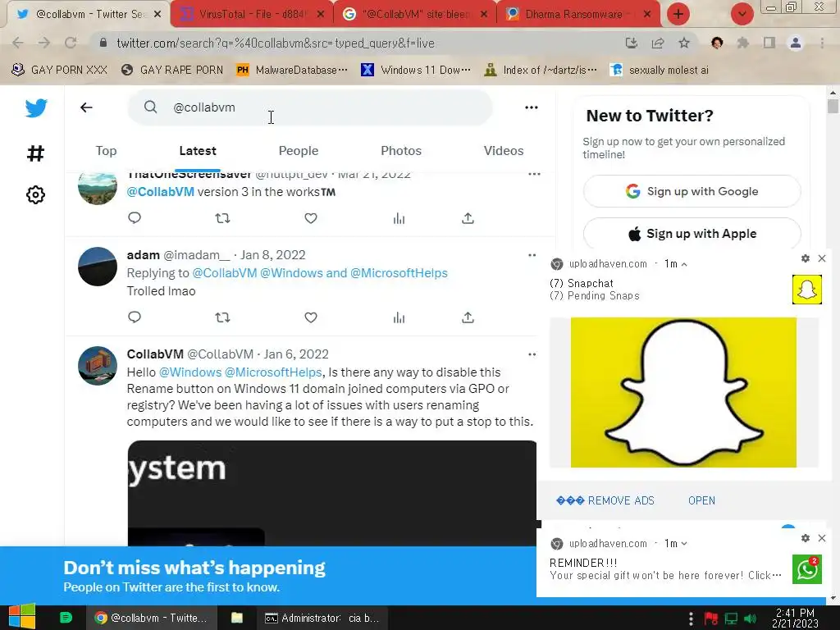Reload the page
840x630 pixels.
(71, 43)
